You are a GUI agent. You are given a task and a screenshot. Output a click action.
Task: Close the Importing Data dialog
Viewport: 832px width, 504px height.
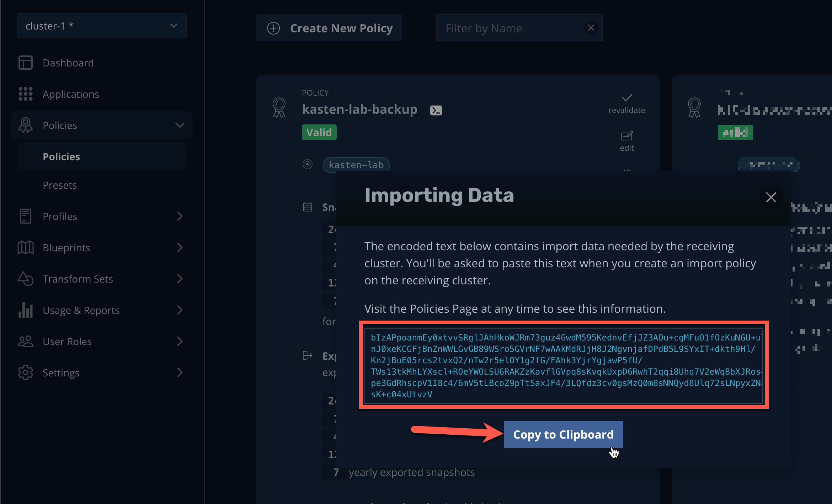(x=771, y=197)
